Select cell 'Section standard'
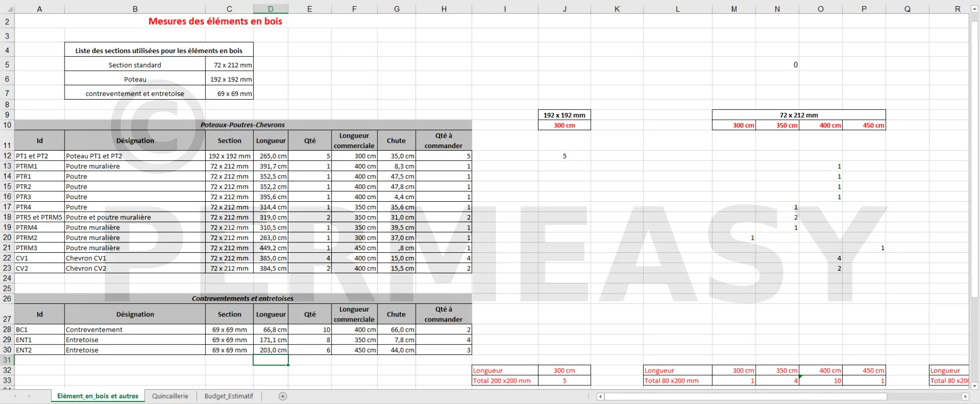The width and height of the screenshot is (980, 404). 135,65
